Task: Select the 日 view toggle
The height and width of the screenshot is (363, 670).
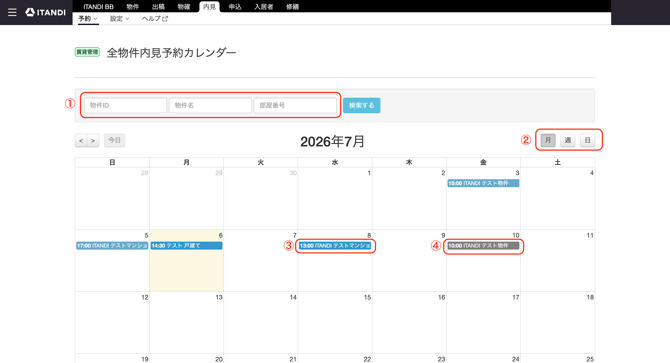Action: pyautogui.click(x=588, y=140)
